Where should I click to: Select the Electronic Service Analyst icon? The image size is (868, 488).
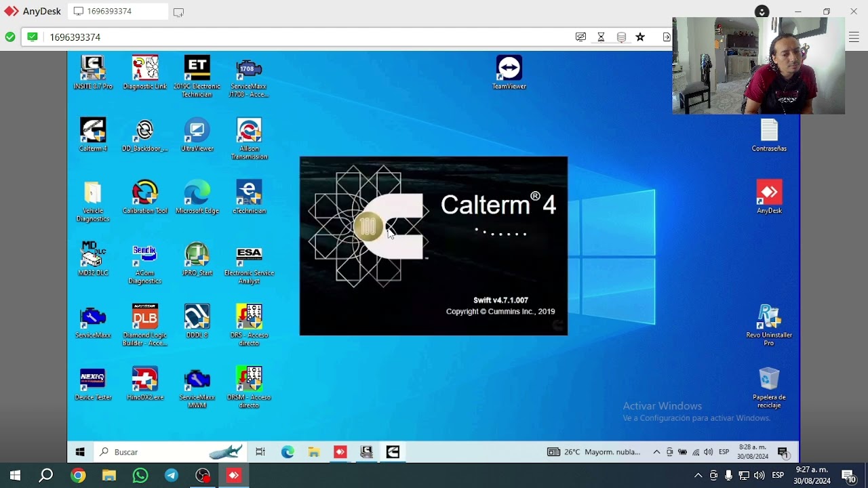[249, 264]
